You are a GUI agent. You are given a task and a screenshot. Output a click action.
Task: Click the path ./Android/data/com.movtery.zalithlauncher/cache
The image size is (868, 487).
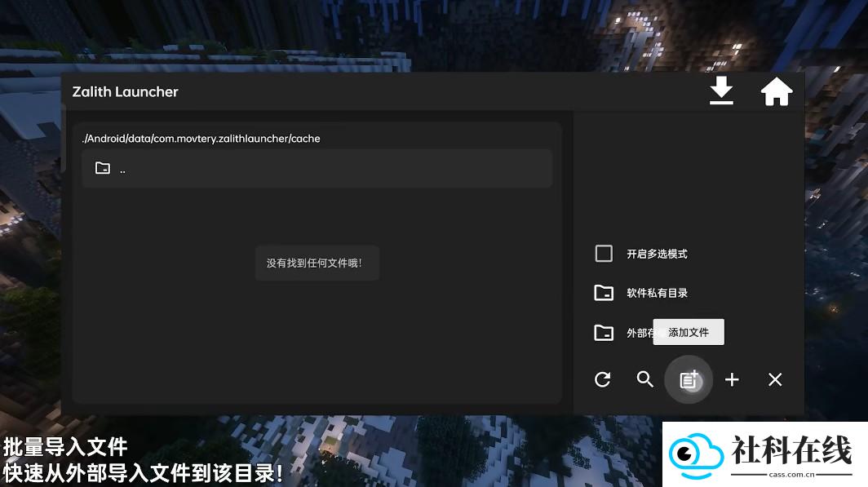tap(201, 139)
